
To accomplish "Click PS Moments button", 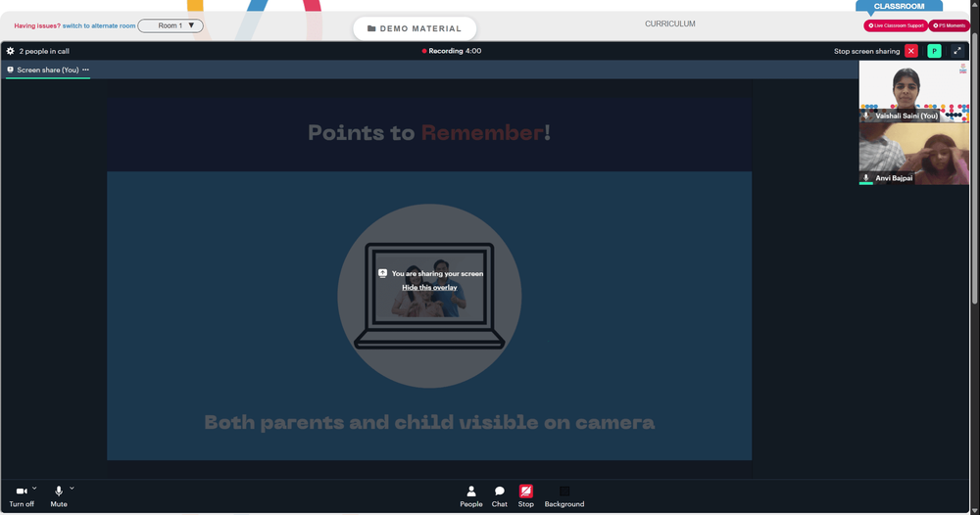I will 949,25.
